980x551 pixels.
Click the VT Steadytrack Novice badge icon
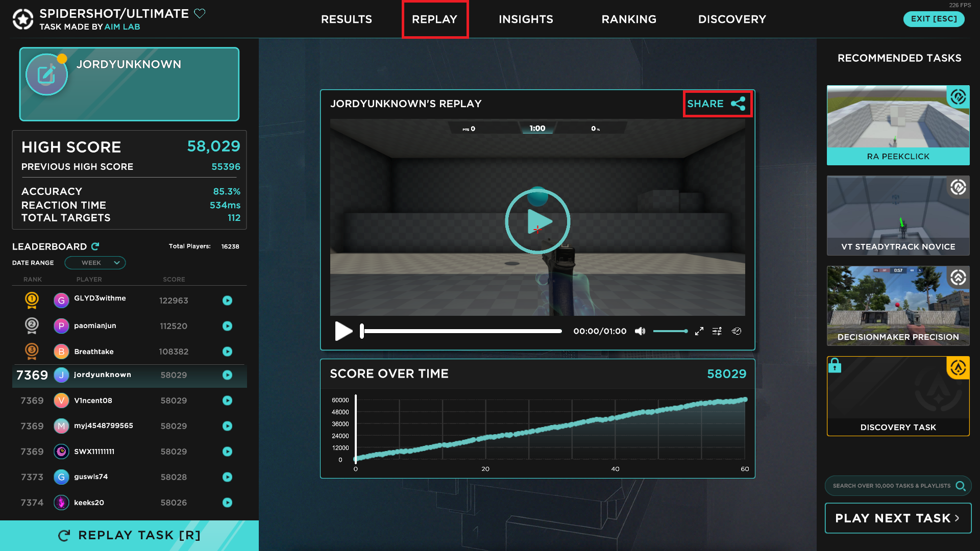958,187
